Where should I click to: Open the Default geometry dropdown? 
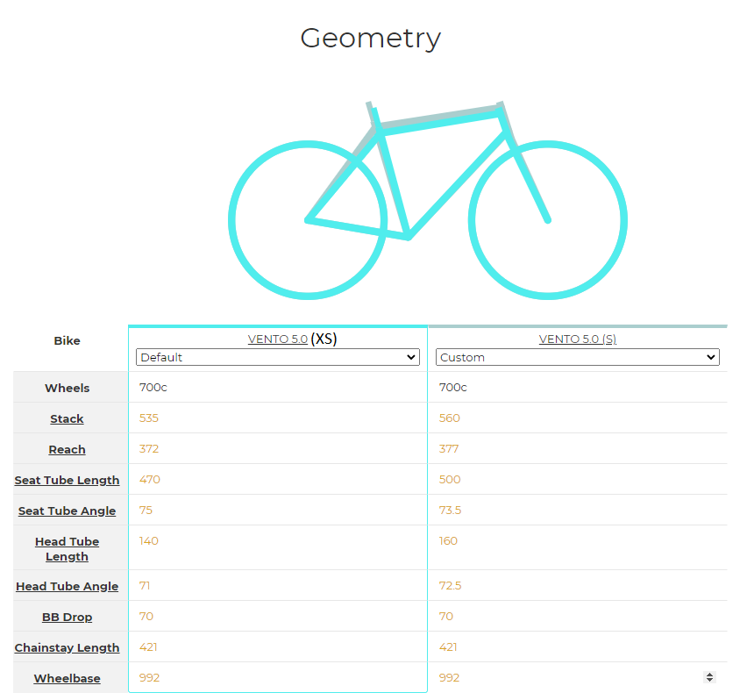click(278, 357)
